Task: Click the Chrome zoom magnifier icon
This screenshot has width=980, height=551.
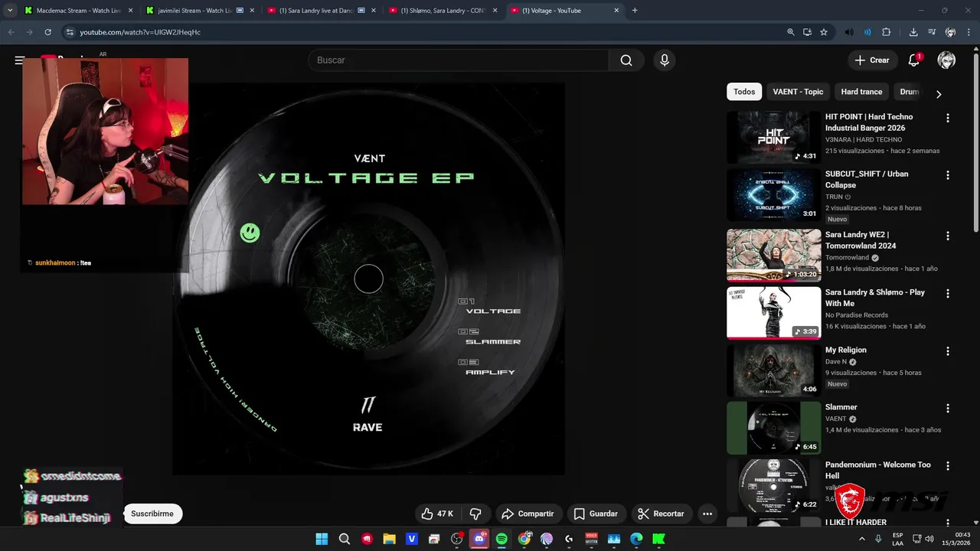Action: pyautogui.click(x=791, y=32)
